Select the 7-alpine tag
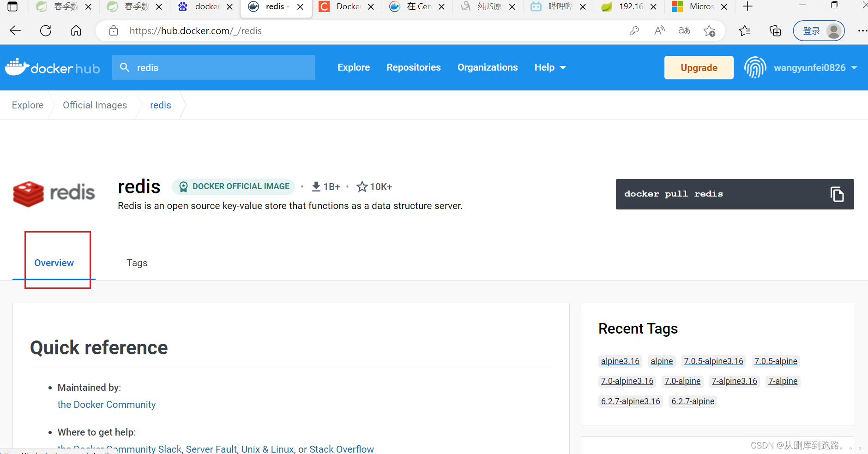The height and width of the screenshot is (454, 868). [x=783, y=381]
